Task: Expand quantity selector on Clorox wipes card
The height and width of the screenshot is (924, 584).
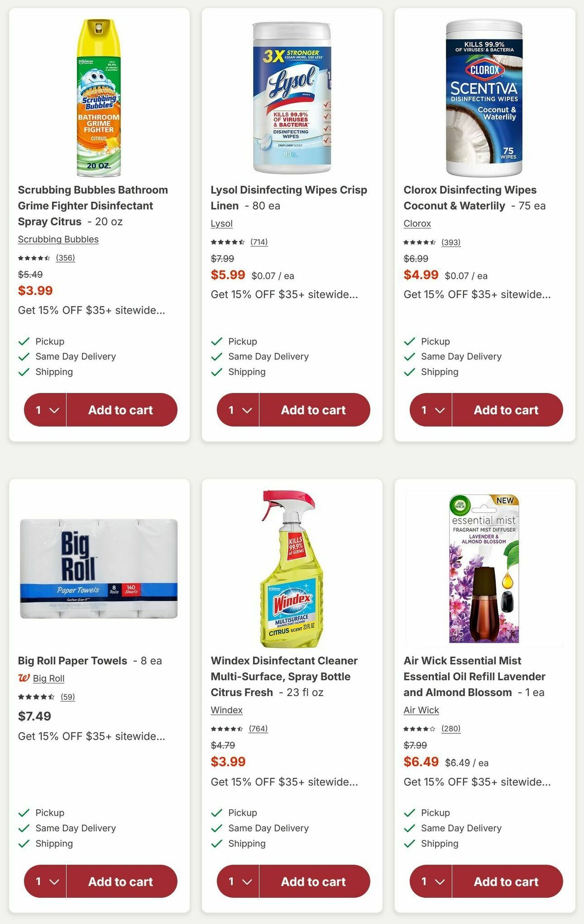Action: 431,410
